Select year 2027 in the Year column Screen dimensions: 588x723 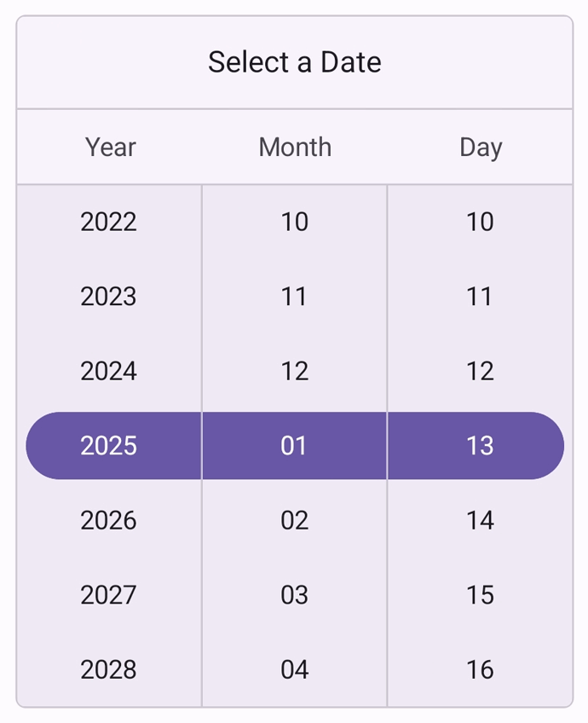click(109, 595)
